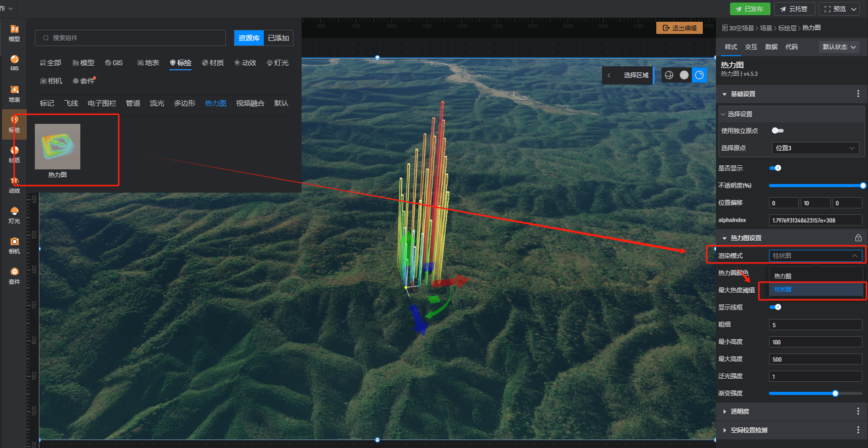The width and height of the screenshot is (868, 448).
Task: Filter components by 模型 category
Action: 83,63
